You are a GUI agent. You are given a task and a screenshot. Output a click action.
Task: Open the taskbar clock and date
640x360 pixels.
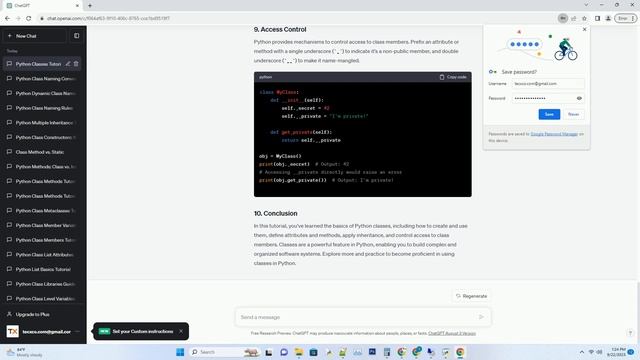(616, 352)
